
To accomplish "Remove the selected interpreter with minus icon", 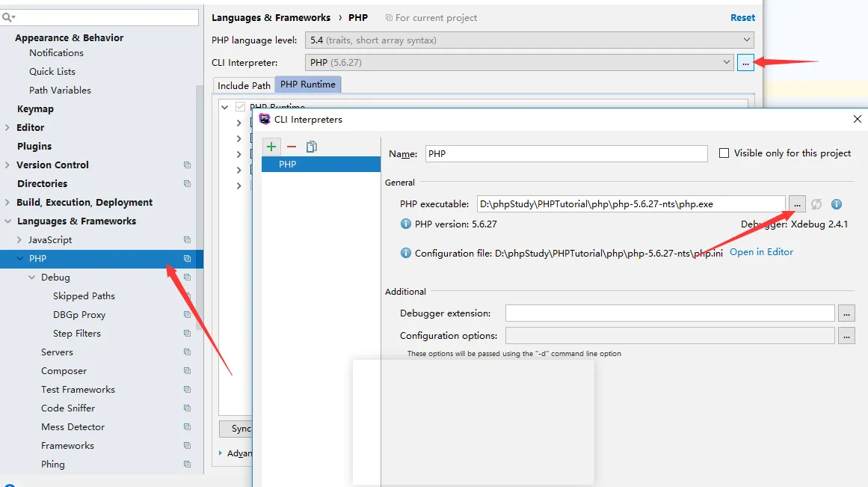I will (x=292, y=147).
